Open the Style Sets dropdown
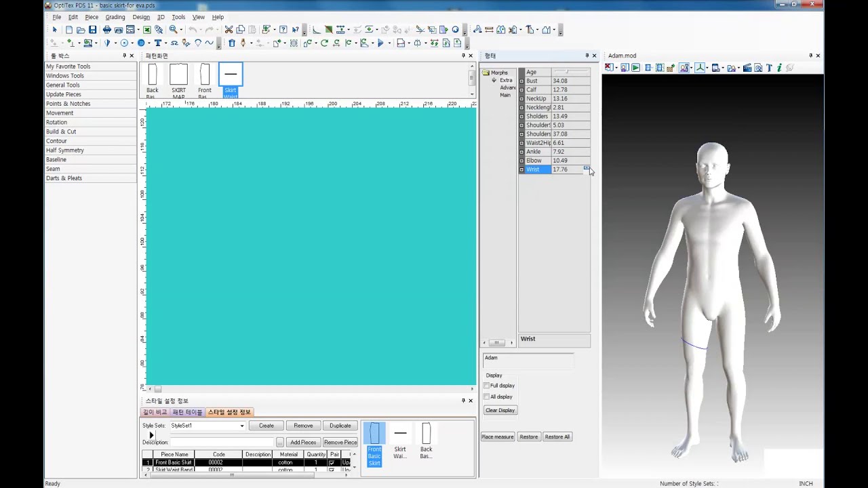 pyautogui.click(x=242, y=426)
